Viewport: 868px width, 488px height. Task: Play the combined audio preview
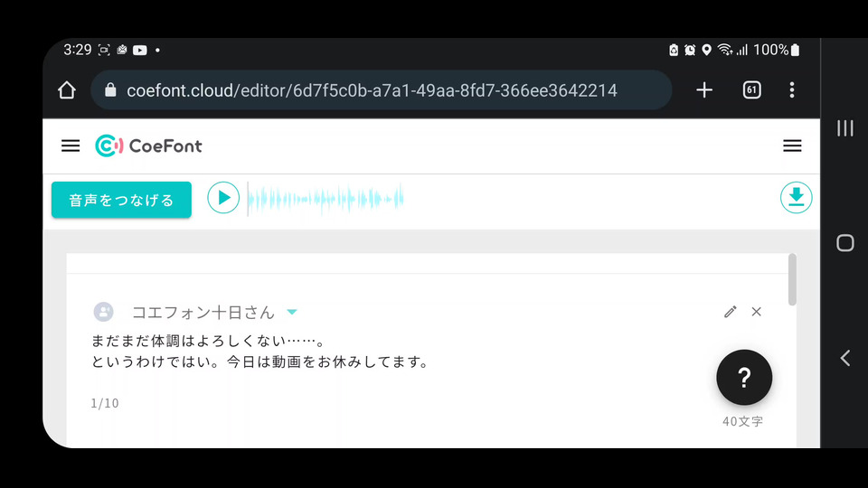point(223,198)
